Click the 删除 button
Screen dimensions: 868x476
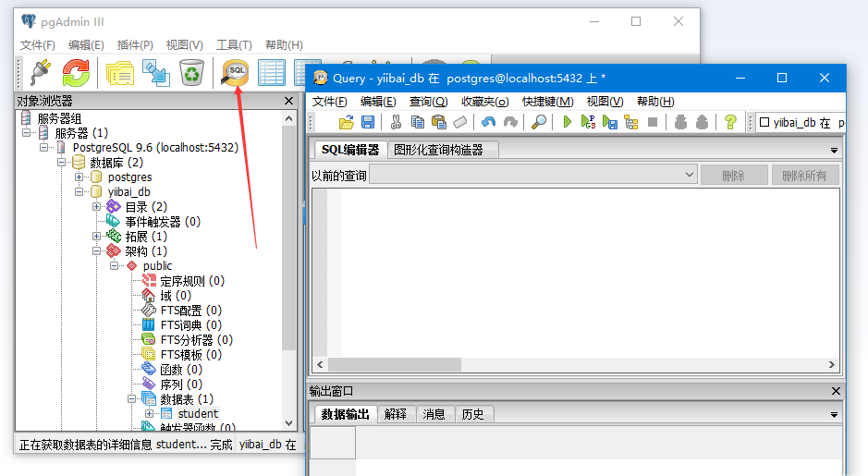tap(733, 176)
